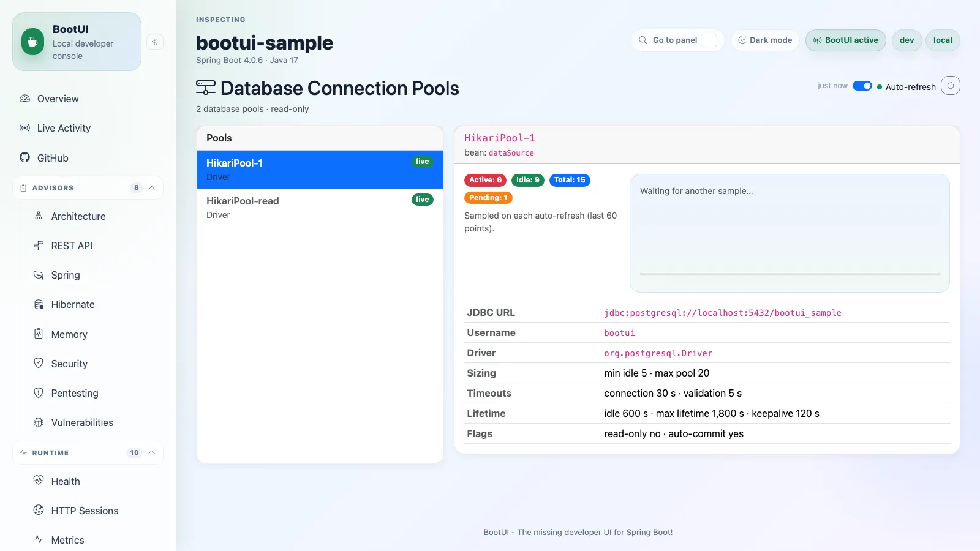Click the Memory chart icon

point(39,334)
